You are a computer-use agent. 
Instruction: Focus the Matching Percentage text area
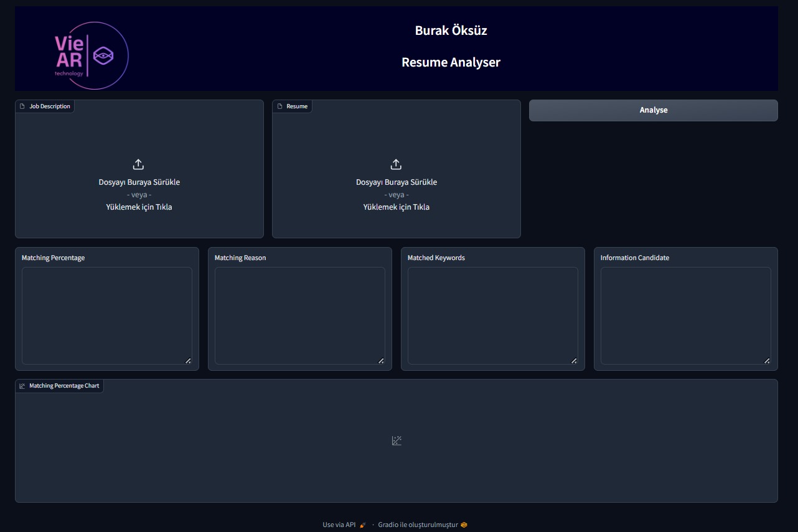[107, 316]
